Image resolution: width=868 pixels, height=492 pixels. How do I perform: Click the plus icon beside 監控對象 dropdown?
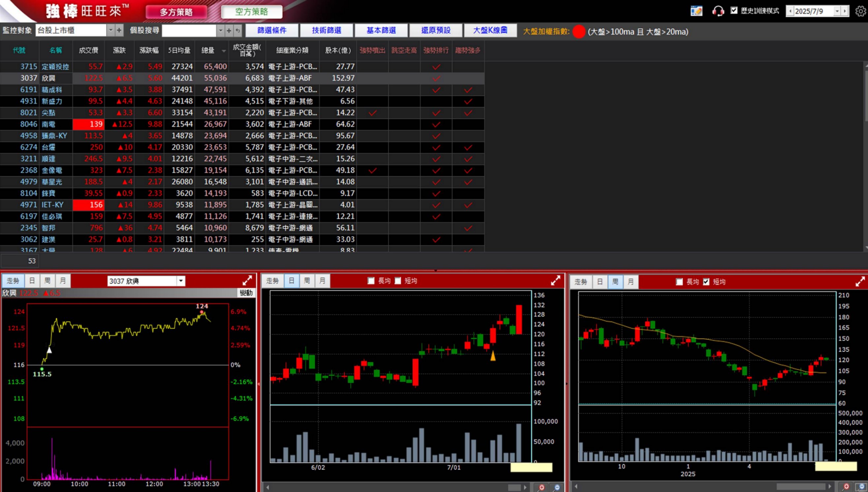119,30
